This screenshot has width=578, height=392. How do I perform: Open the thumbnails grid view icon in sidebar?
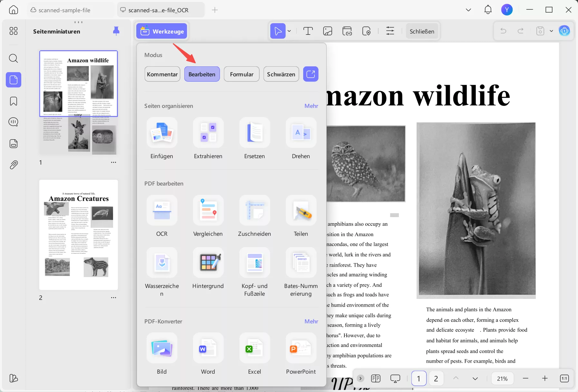coord(14,31)
